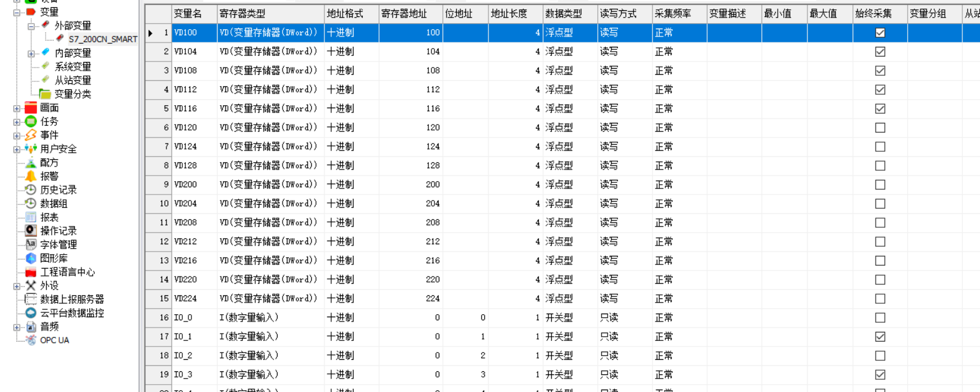Click the 云平台数据监控 icon
This screenshot has width=980, height=392.
tap(31, 313)
